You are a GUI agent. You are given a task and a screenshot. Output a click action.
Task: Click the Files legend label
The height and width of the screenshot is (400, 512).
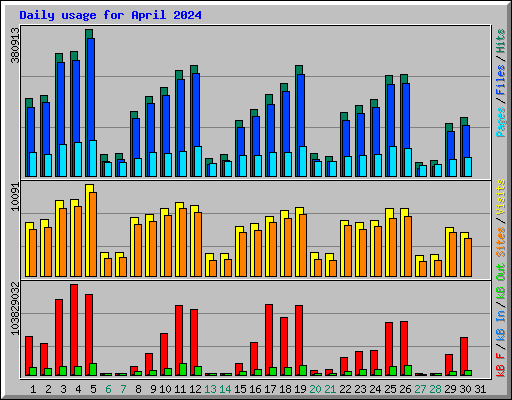coord(501,80)
